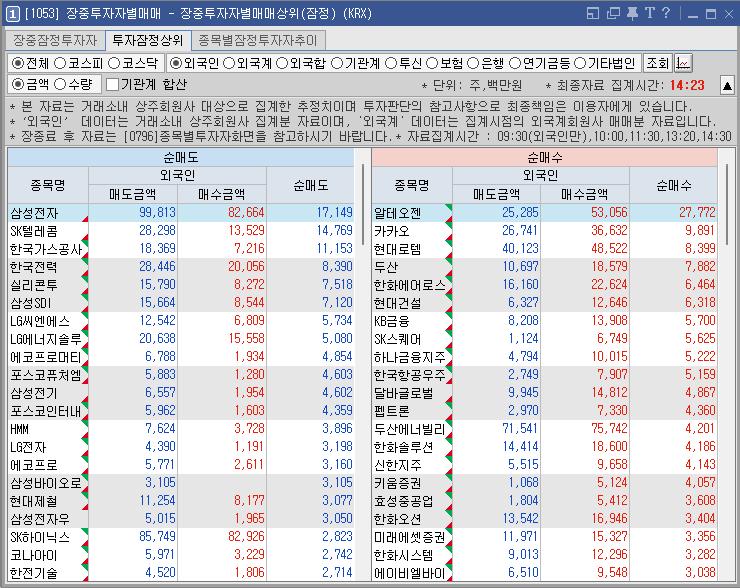Select 현대제철 in the 순매도 list
This screenshot has width=740, height=588.
[x=34, y=501]
